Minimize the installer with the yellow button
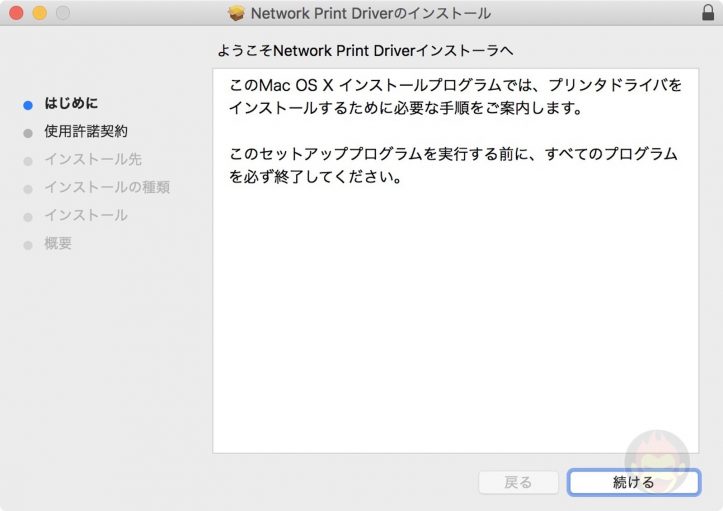The height and width of the screenshot is (511, 723). tap(40, 13)
